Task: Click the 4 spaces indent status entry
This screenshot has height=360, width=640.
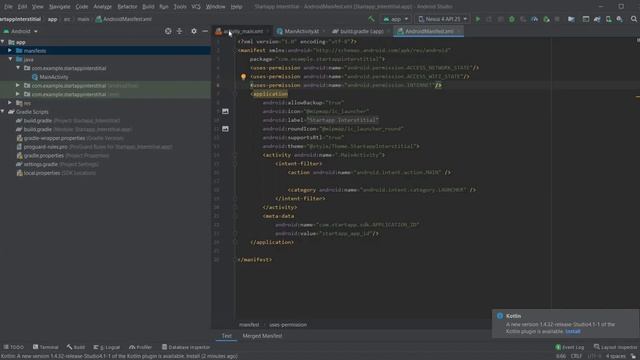Action: tap(616, 356)
